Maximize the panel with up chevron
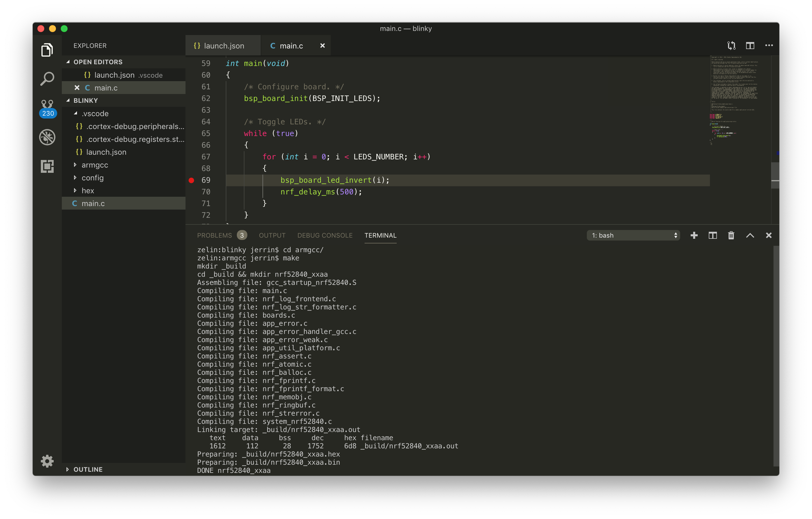Viewport: 812px width, 519px height. 750,235
